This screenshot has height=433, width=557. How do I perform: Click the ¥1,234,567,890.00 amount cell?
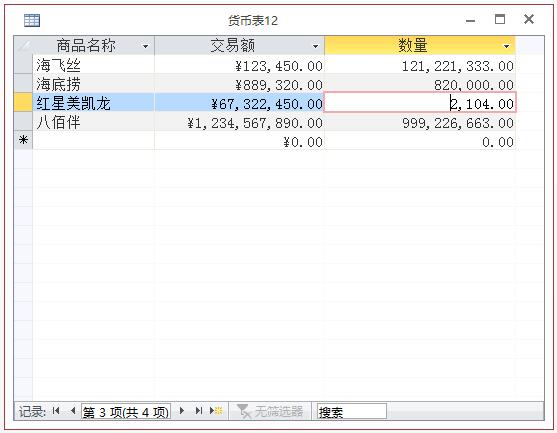point(239,122)
